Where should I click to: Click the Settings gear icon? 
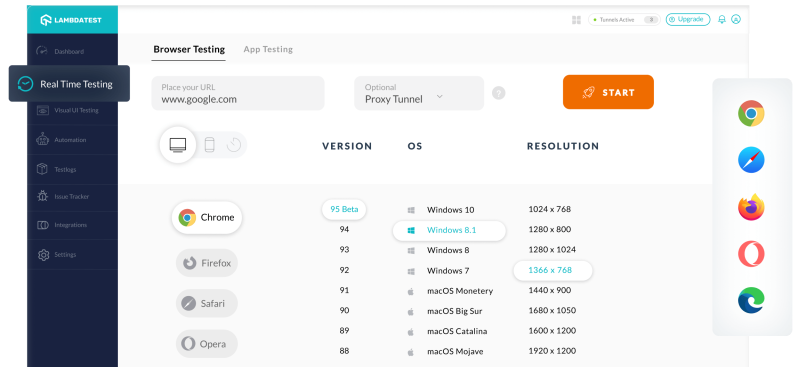[x=43, y=254]
